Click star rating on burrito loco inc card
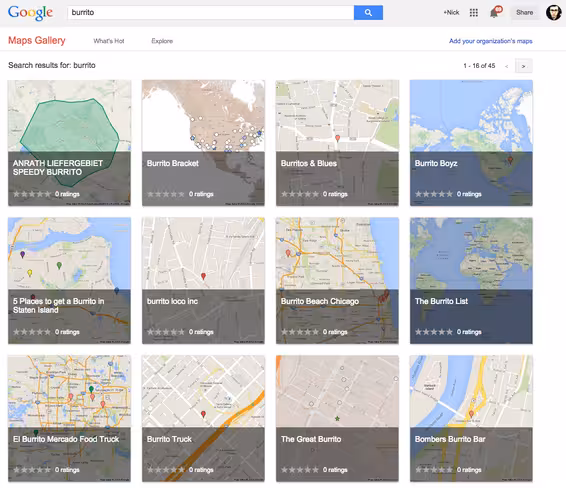The image size is (566, 488). coord(166,332)
